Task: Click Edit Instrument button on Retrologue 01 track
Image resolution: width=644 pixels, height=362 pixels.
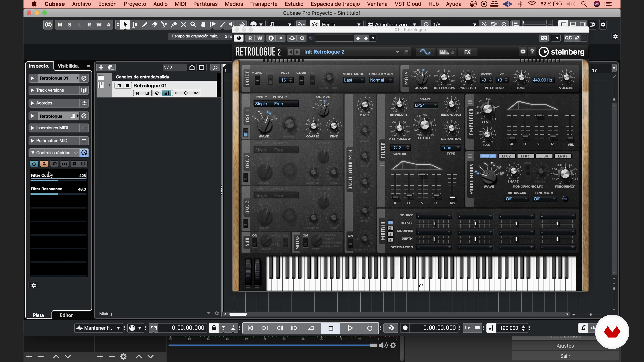Action: pos(157,93)
